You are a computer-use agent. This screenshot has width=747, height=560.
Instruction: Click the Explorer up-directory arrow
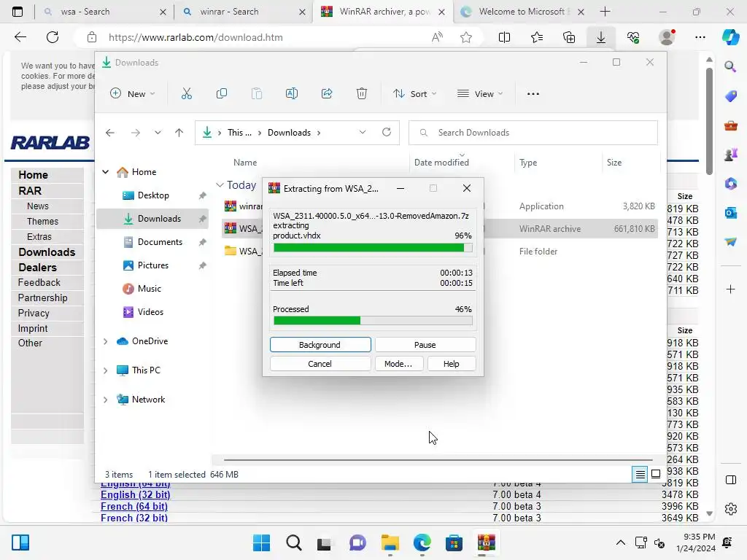pos(179,133)
